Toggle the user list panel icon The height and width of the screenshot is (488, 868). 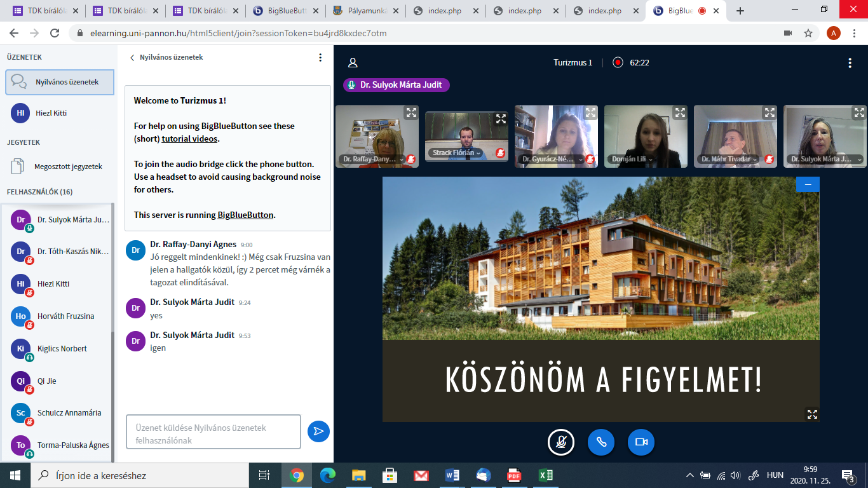[353, 62]
